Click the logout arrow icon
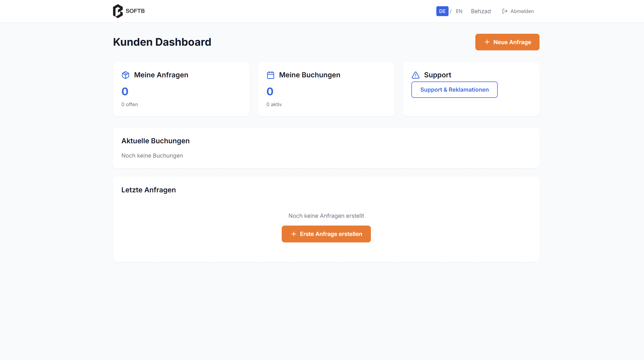The width and height of the screenshot is (644, 360). pyautogui.click(x=505, y=11)
